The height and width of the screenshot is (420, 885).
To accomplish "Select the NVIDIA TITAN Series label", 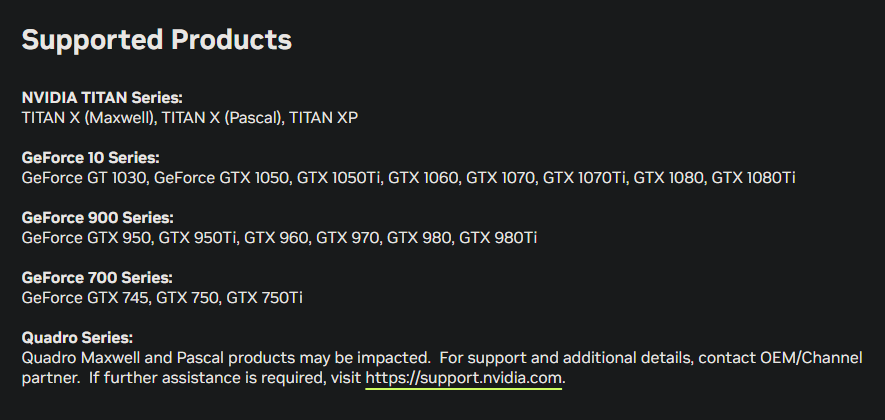I will [x=102, y=98].
